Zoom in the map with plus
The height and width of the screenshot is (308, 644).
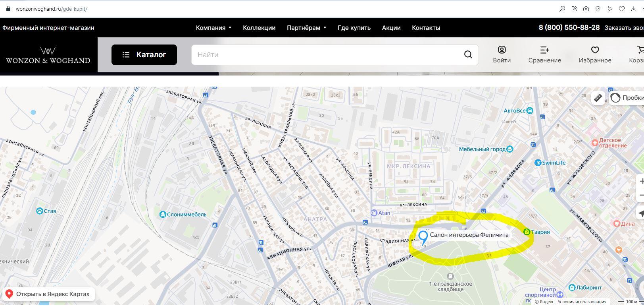(641, 181)
